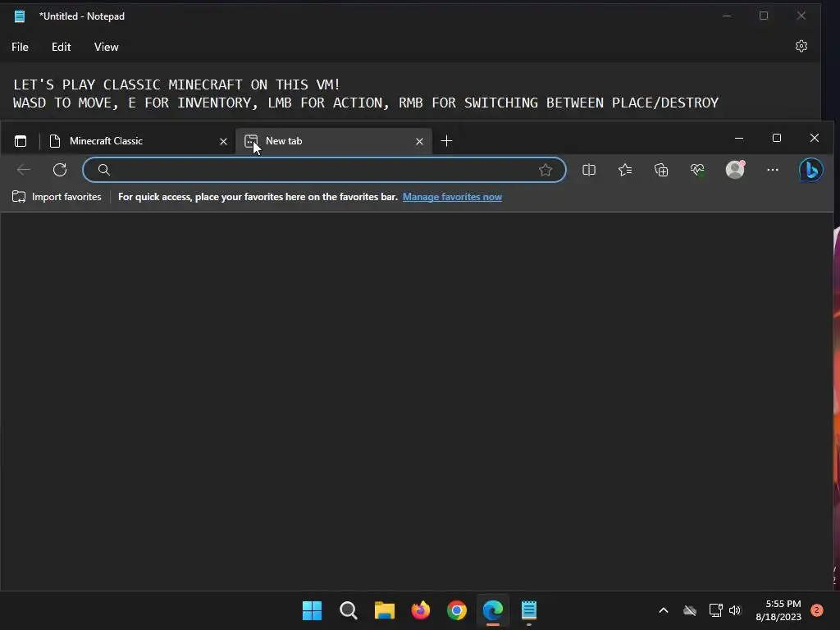Screen dimensions: 840x630
Task: Open File Explorer from taskbar
Action: pos(384,610)
